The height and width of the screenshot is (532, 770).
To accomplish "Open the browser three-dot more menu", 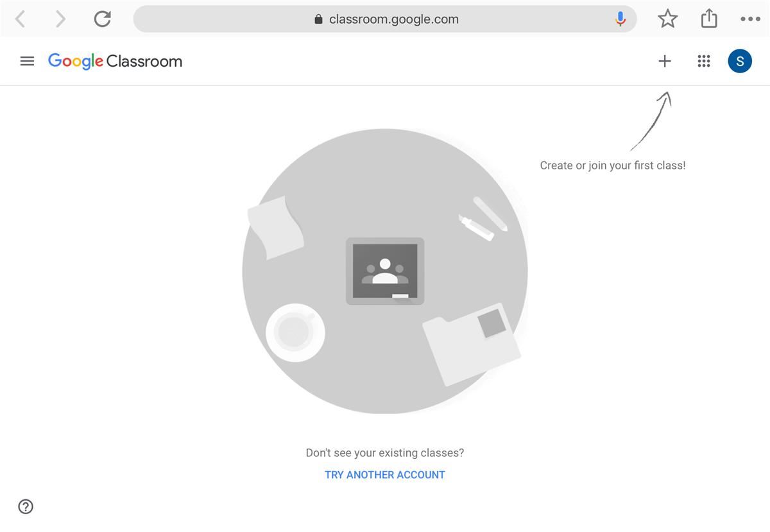I will [x=750, y=19].
